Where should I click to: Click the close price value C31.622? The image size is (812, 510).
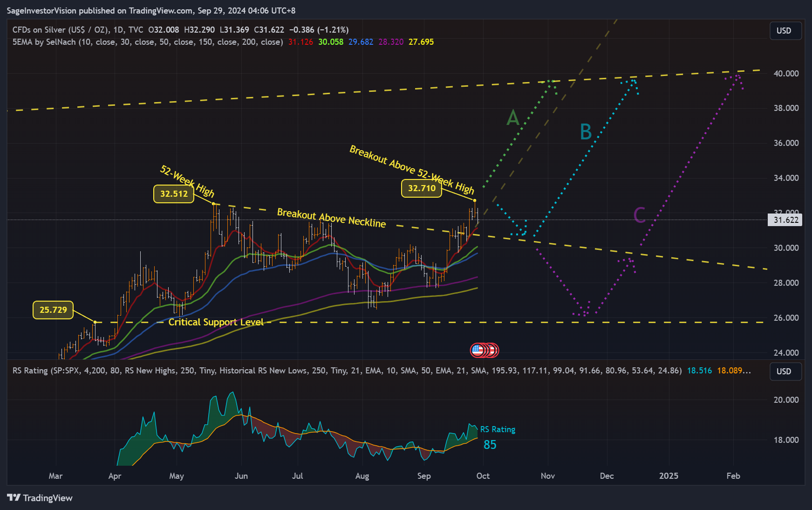pyautogui.click(x=269, y=30)
